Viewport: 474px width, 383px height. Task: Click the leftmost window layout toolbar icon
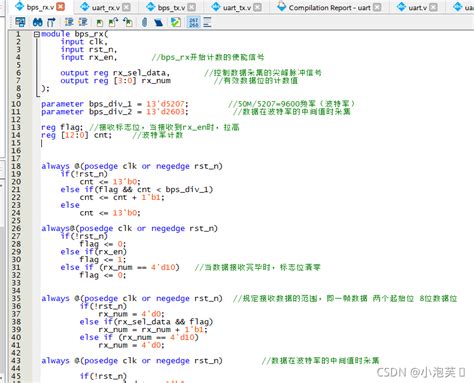(x=20, y=22)
